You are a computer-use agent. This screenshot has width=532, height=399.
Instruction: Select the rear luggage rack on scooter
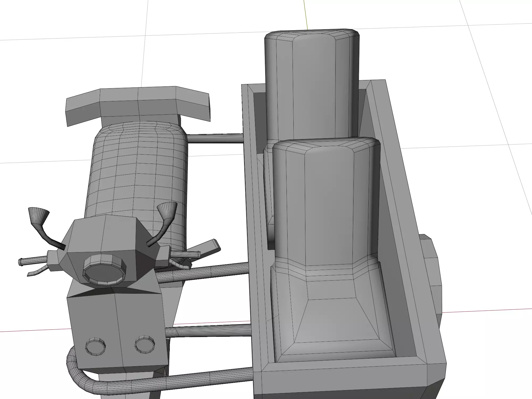[x=138, y=106]
